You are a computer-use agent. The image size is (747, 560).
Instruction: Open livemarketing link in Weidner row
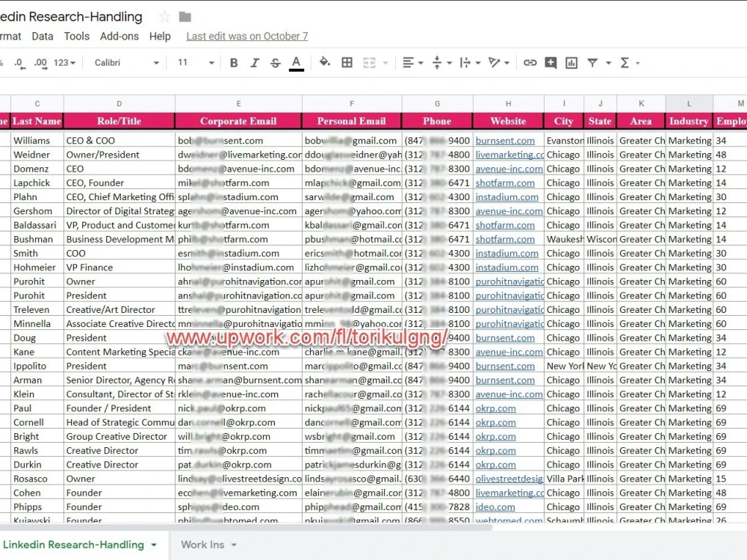pos(509,155)
